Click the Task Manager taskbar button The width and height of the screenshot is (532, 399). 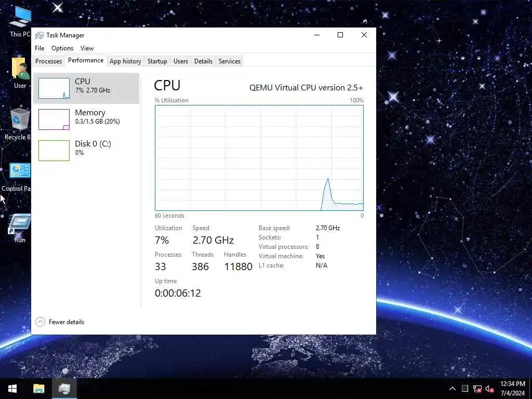click(x=64, y=389)
